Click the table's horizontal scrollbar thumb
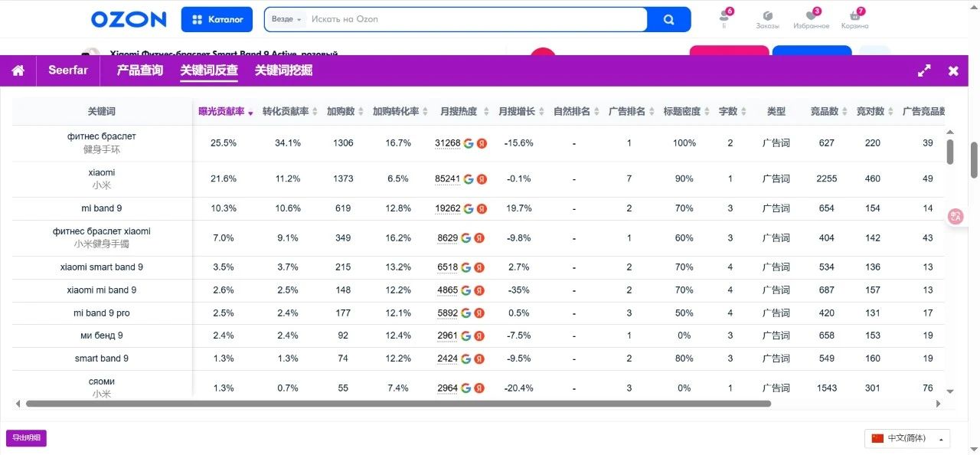 click(x=398, y=404)
